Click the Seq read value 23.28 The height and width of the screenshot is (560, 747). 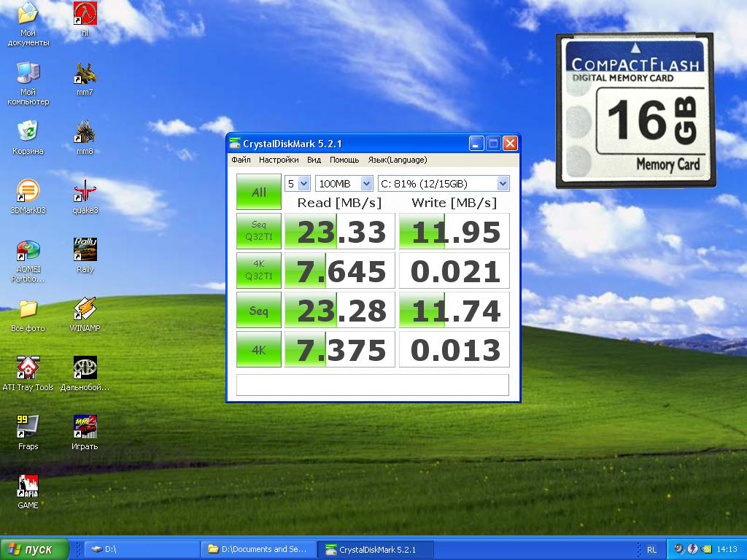[x=340, y=310]
